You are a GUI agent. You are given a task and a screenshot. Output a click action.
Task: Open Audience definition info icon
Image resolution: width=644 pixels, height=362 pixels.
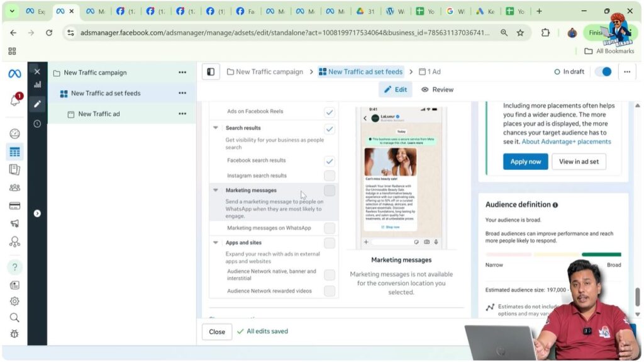(555, 205)
